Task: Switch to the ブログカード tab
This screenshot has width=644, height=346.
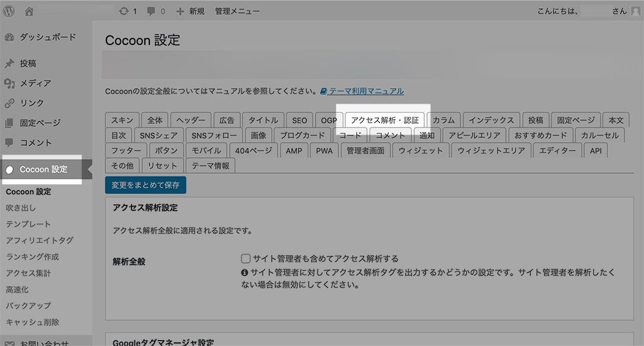Action: pyautogui.click(x=302, y=135)
